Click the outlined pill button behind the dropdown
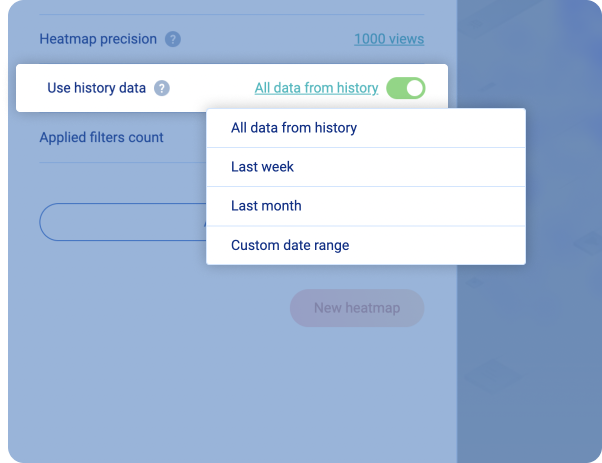Screen dimensions: 602x463 [x=123, y=222]
